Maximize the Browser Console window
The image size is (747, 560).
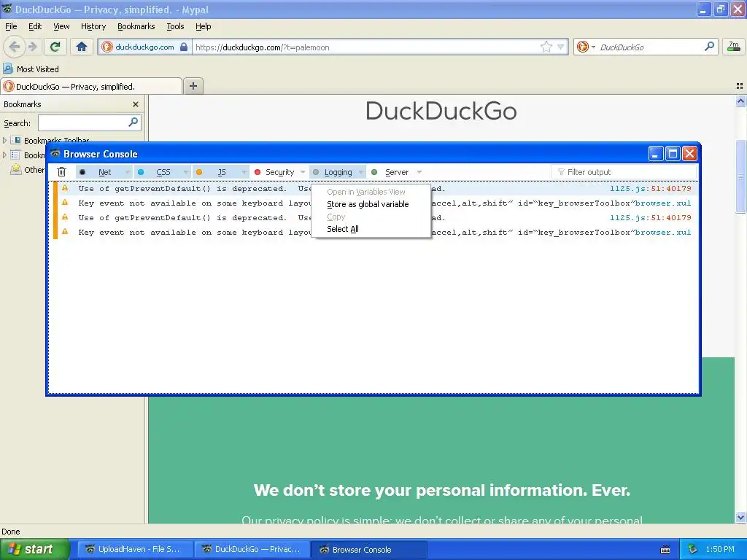tap(673, 154)
